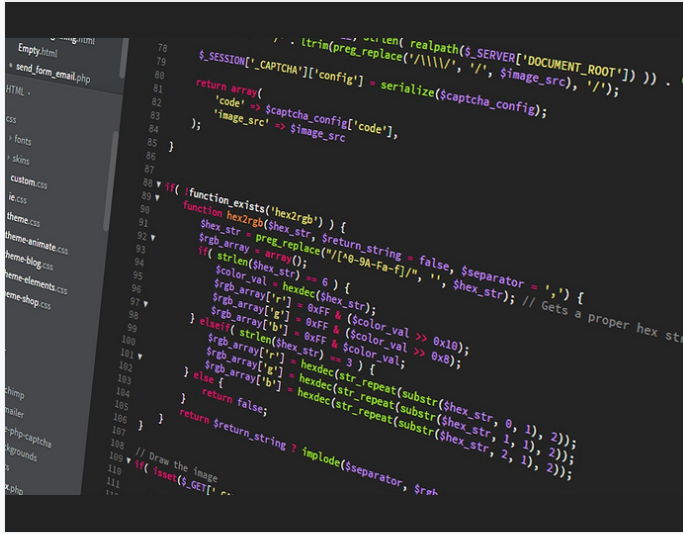The height and width of the screenshot is (534, 683).
Task: Expand the fonts folder in sidebar
Action: point(20,140)
